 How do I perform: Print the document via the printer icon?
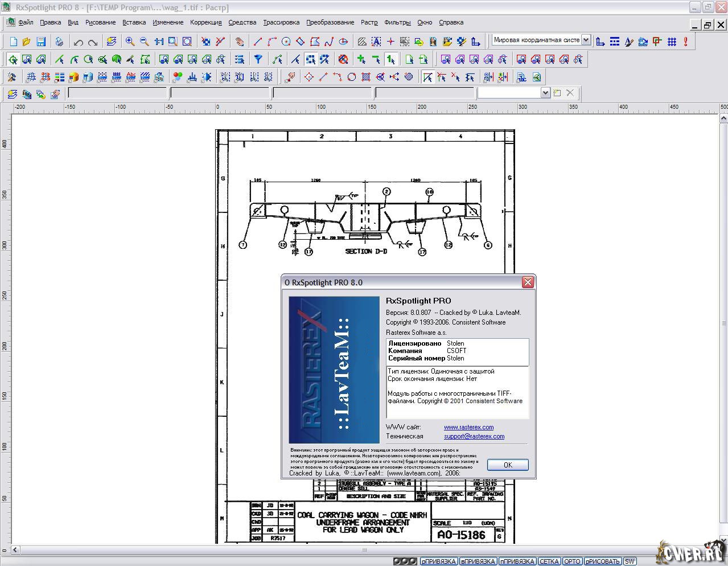click(59, 42)
